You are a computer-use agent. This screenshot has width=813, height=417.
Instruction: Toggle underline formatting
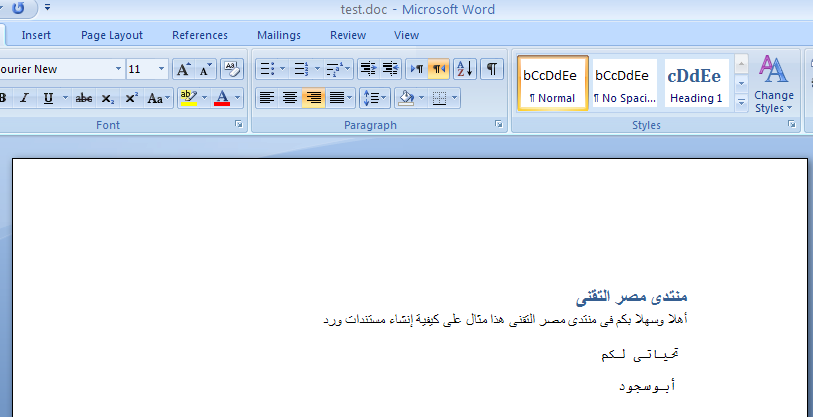(x=48, y=98)
